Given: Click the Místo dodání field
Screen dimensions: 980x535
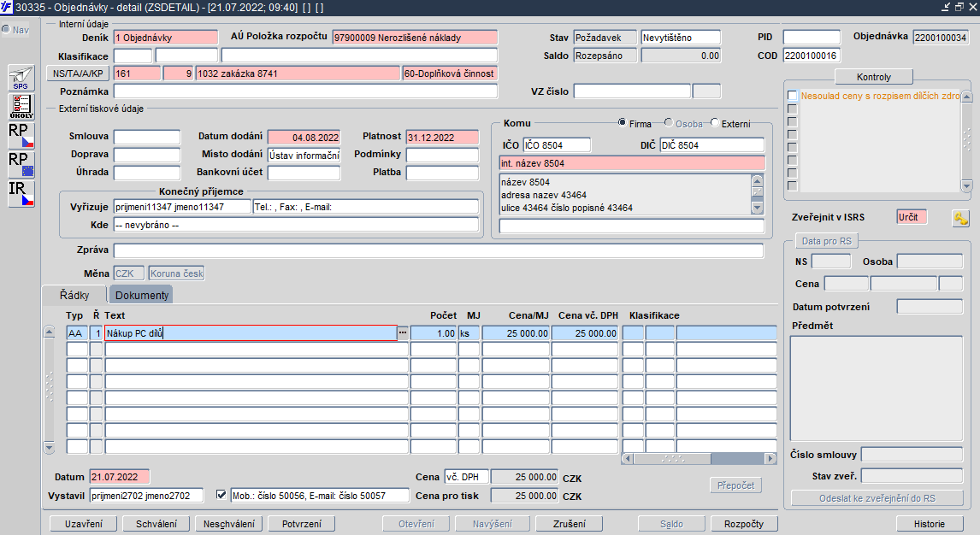Looking at the screenshot, I should 304,155.
